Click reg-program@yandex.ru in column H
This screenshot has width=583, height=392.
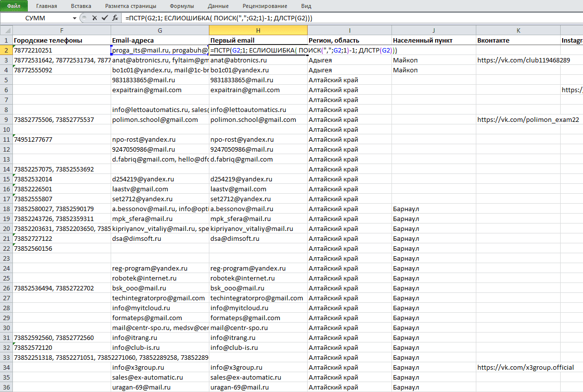(x=258, y=268)
